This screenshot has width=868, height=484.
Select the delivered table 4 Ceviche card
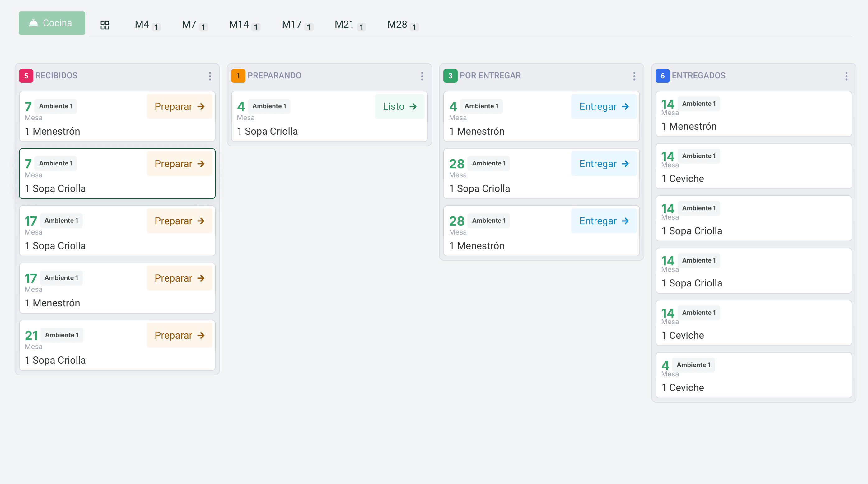click(753, 375)
